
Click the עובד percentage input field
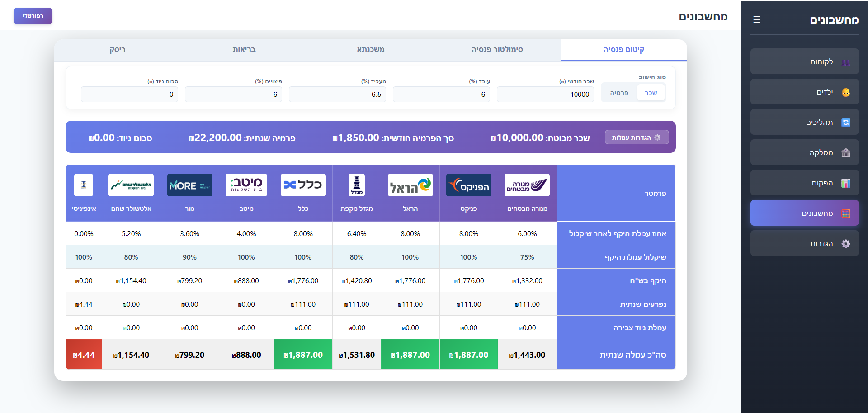(441, 95)
